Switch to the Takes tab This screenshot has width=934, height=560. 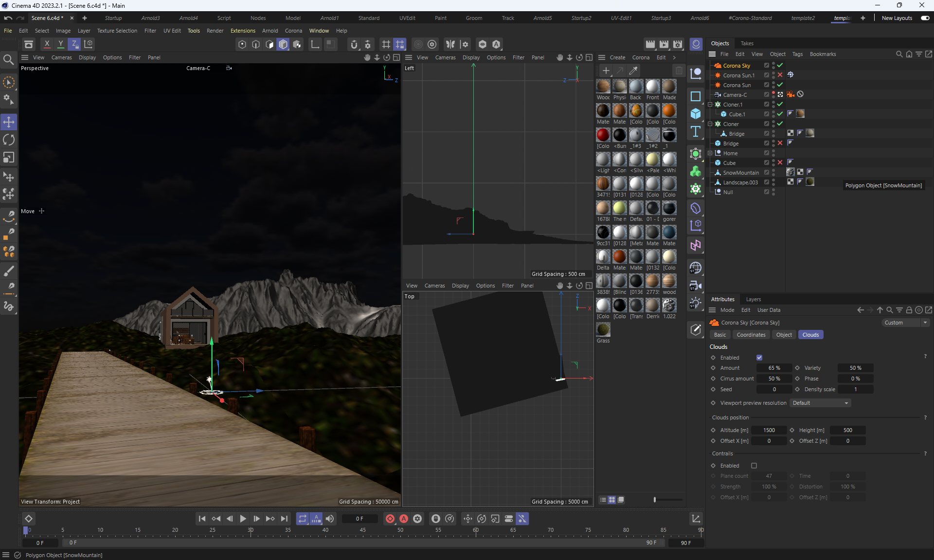click(747, 43)
